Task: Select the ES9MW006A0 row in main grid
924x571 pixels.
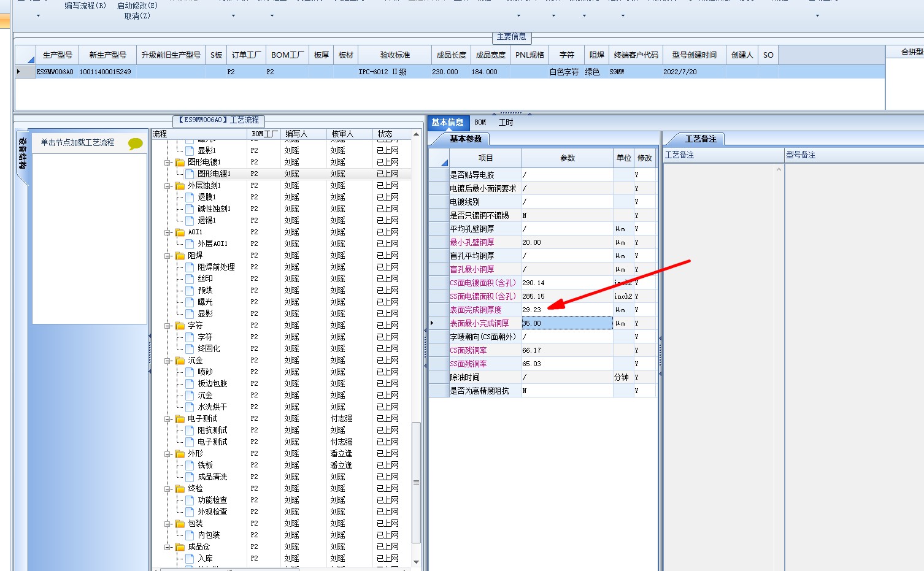Action: [x=450, y=72]
